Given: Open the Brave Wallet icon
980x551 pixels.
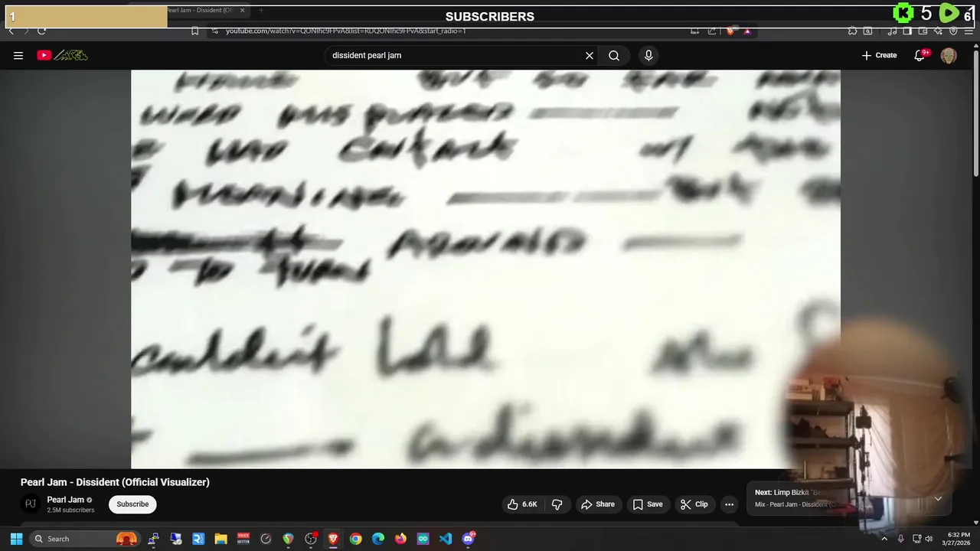Looking at the screenshot, I should tap(923, 31).
